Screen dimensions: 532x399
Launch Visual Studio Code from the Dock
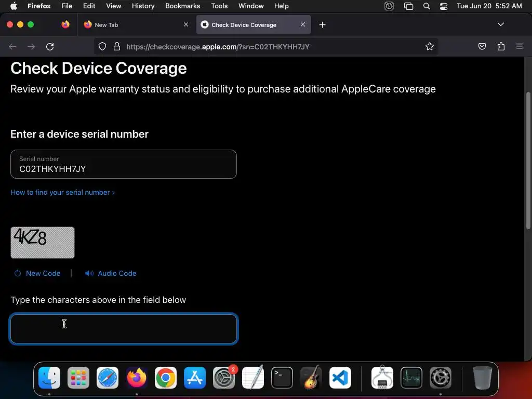pos(340,378)
